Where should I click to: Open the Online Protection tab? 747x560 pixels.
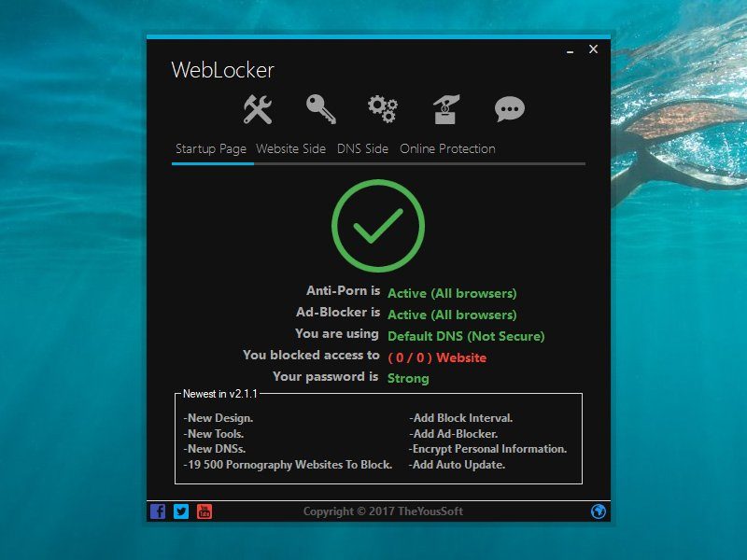coord(447,149)
